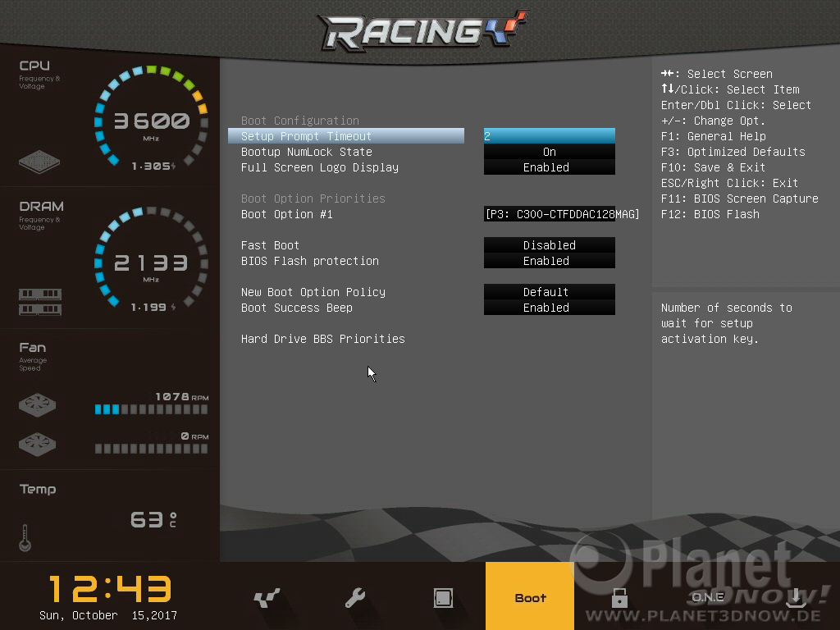This screenshot has height=630, width=840.
Task: Open the Main tab with the racing logo icon
Action: [267, 597]
